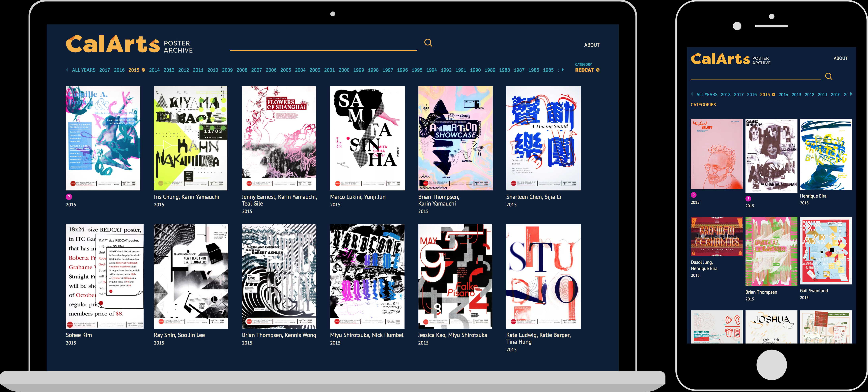The width and height of the screenshot is (868, 392).
Task: Open the Falke Pisano May 9 poster
Action: (455, 276)
